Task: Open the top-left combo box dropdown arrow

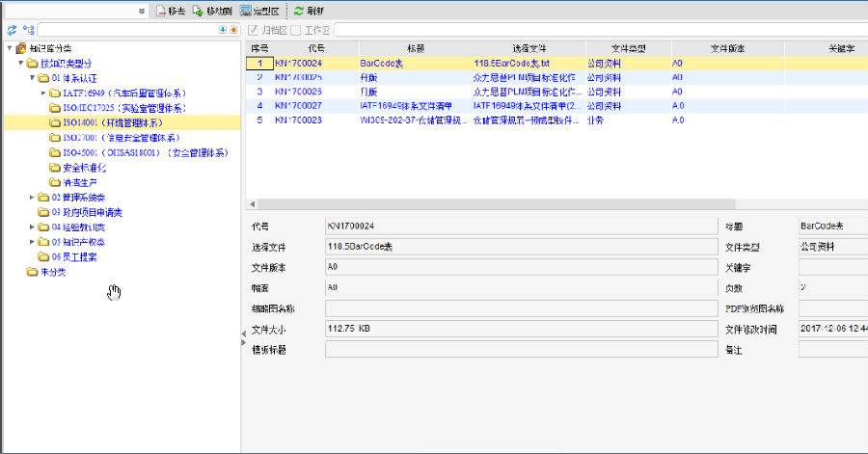Action: 142,11
